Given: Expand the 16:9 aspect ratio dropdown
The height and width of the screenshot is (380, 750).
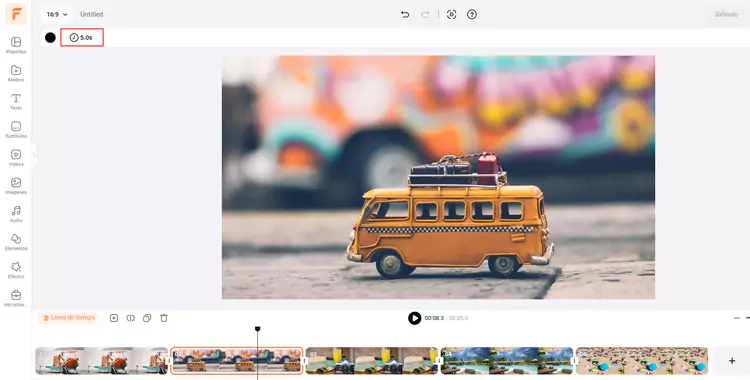Looking at the screenshot, I should click(57, 14).
